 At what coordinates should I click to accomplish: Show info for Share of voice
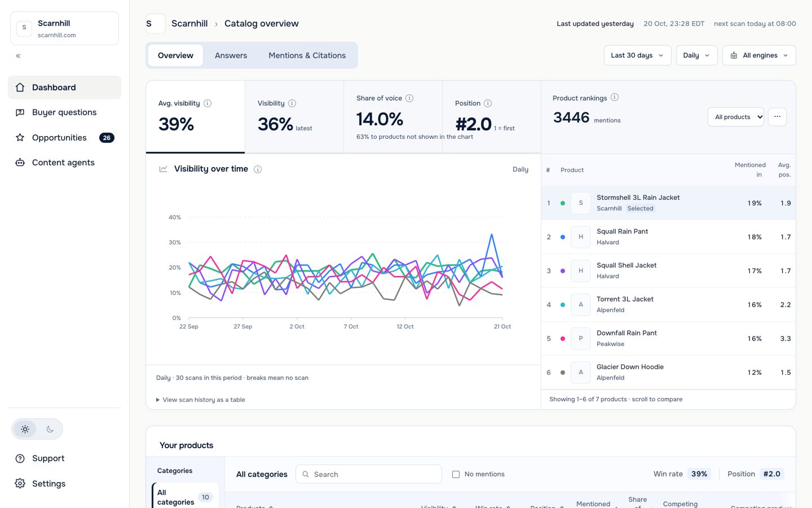coord(409,98)
